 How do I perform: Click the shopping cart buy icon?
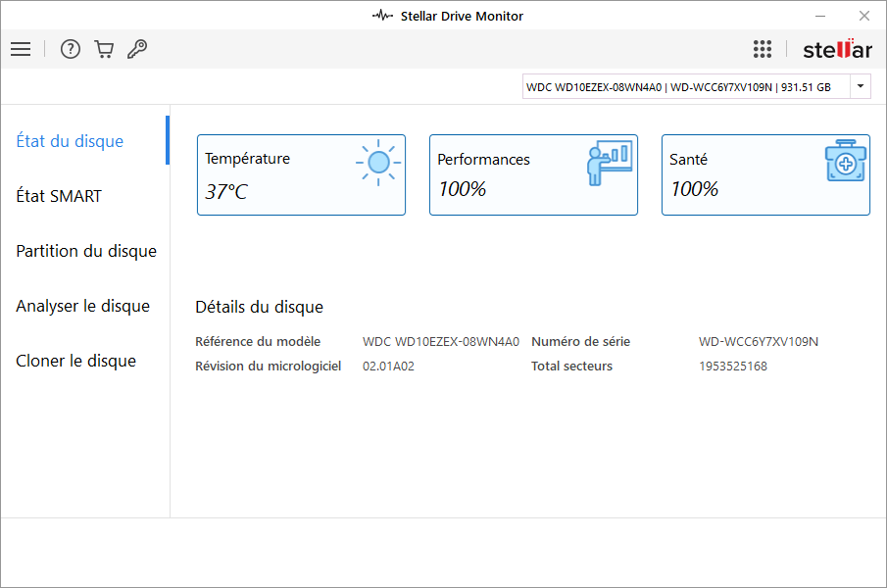[104, 49]
